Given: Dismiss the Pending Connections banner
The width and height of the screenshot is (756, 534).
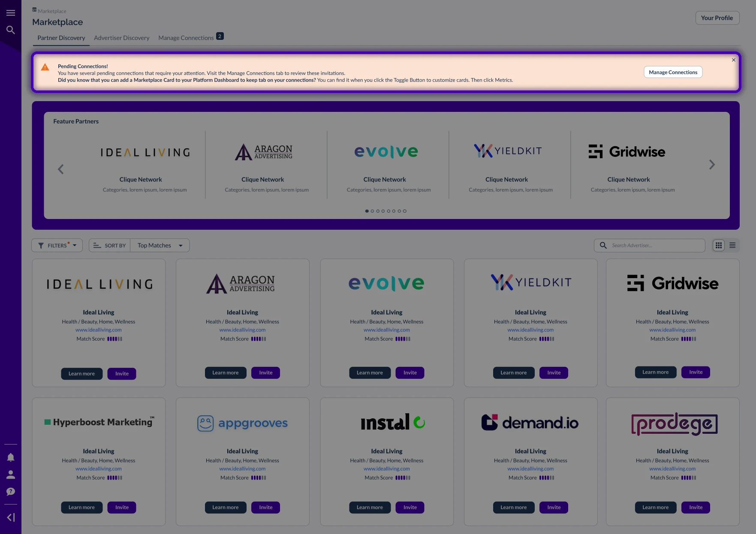Looking at the screenshot, I should pos(734,60).
